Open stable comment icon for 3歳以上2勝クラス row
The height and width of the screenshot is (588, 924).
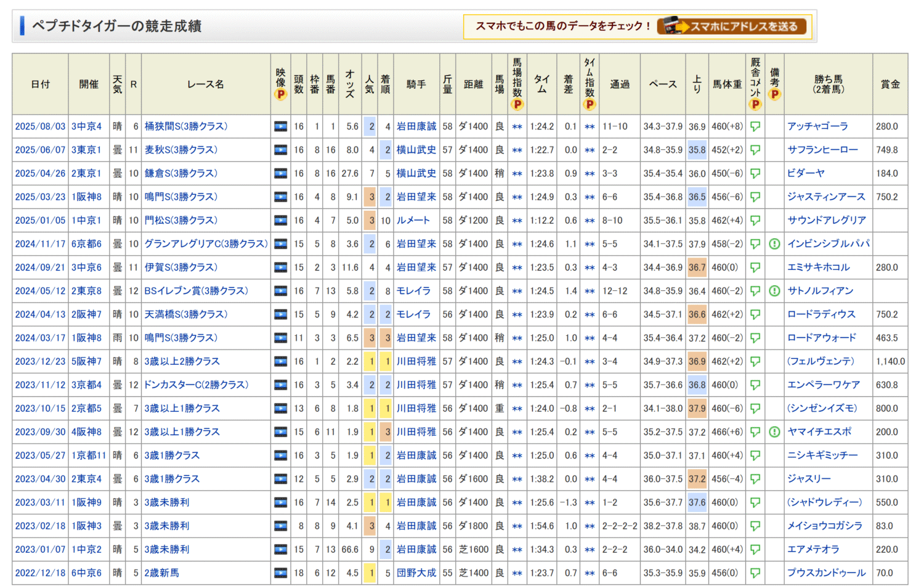755,362
